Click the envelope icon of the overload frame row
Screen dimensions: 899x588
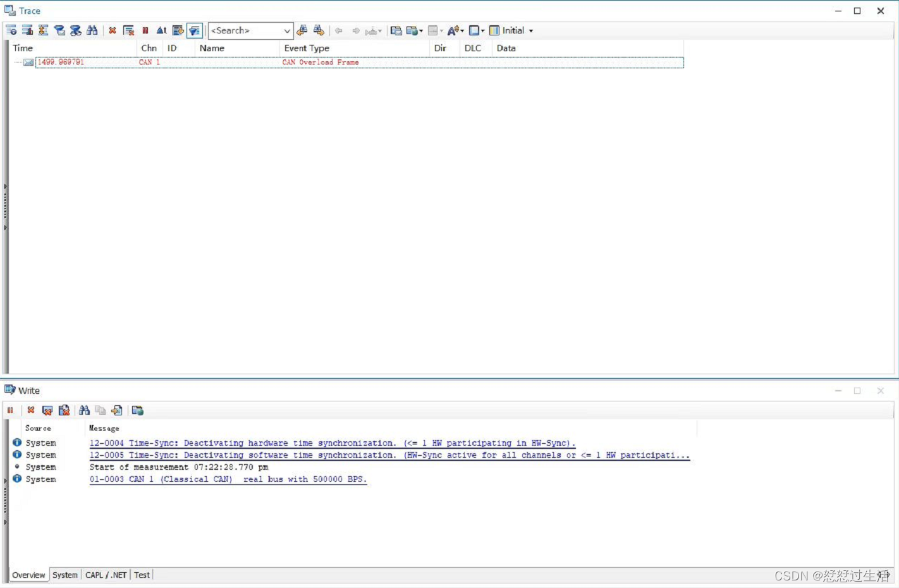pos(28,62)
